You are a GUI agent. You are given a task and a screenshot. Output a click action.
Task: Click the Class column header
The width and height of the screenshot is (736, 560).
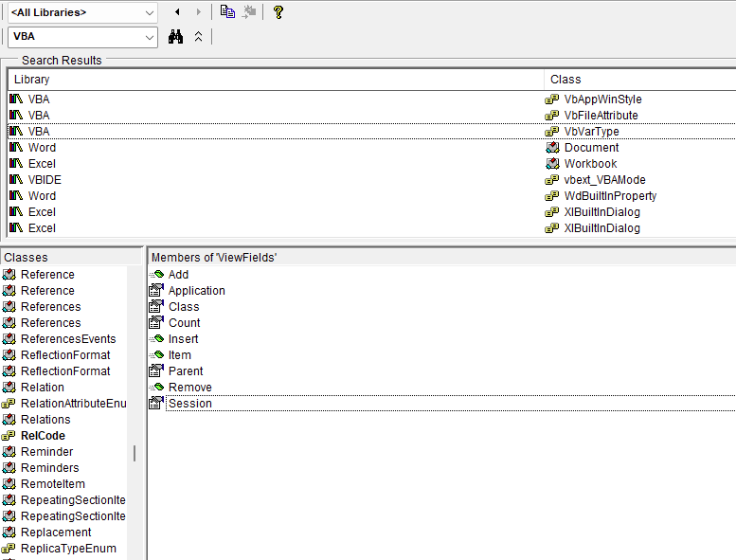(x=640, y=80)
